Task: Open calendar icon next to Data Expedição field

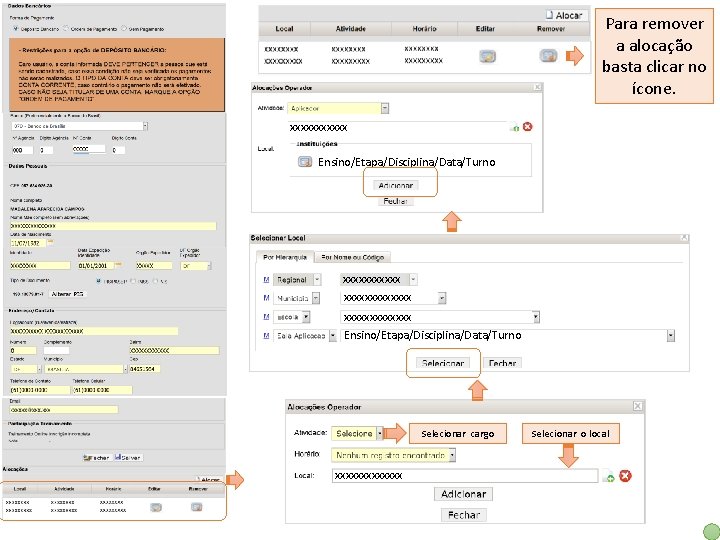Action: click(x=118, y=265)
